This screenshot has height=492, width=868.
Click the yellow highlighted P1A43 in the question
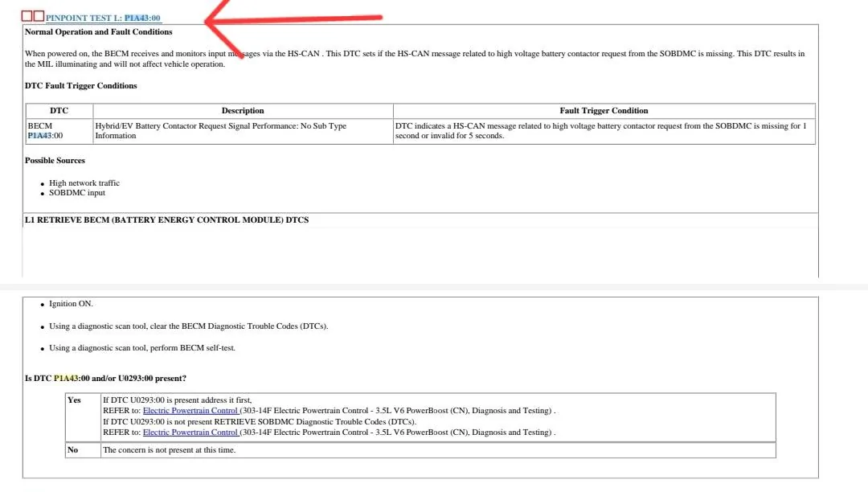coord(65,379)
